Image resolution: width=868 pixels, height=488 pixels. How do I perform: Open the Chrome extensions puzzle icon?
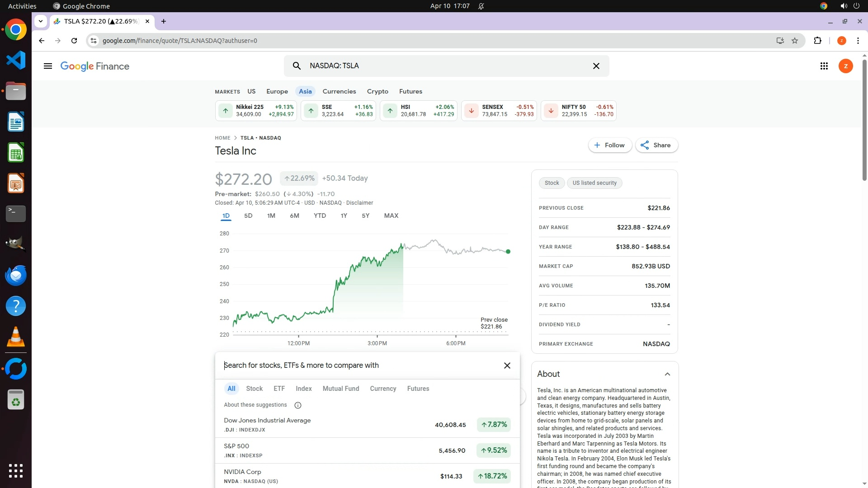tap(817, 41)
